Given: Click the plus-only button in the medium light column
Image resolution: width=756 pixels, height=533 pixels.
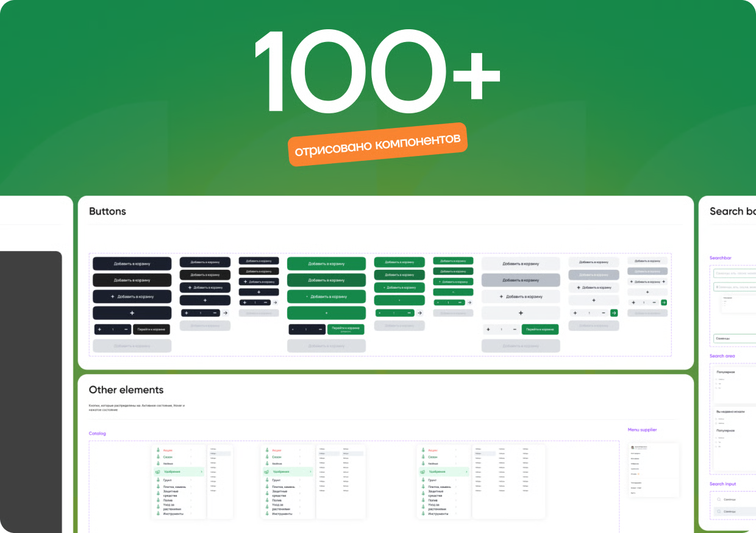Looking at the screenshot, I should pos(594,300).
